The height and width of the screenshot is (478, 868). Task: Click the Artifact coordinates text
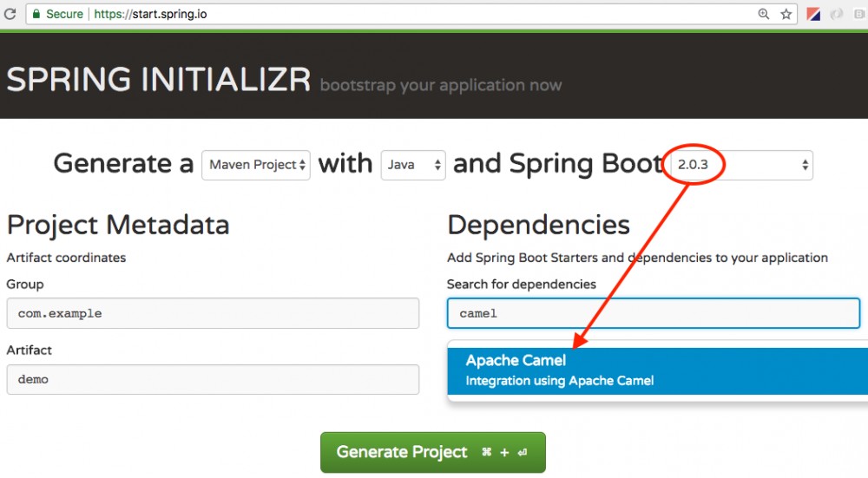tap(66, 258)
